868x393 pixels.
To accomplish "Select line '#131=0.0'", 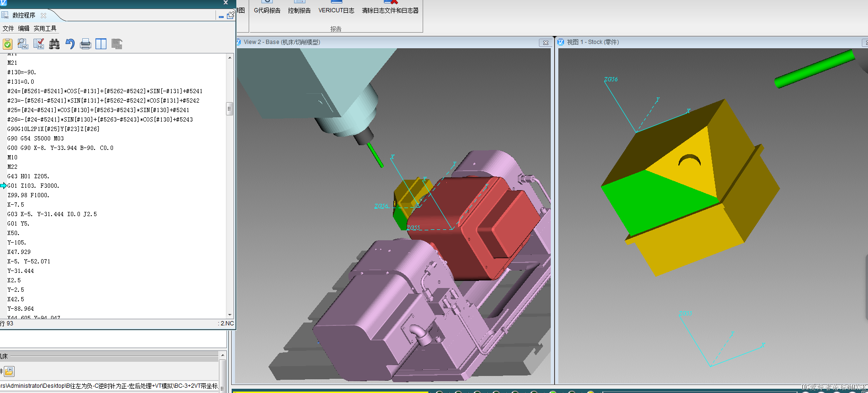I will (21, 82).
